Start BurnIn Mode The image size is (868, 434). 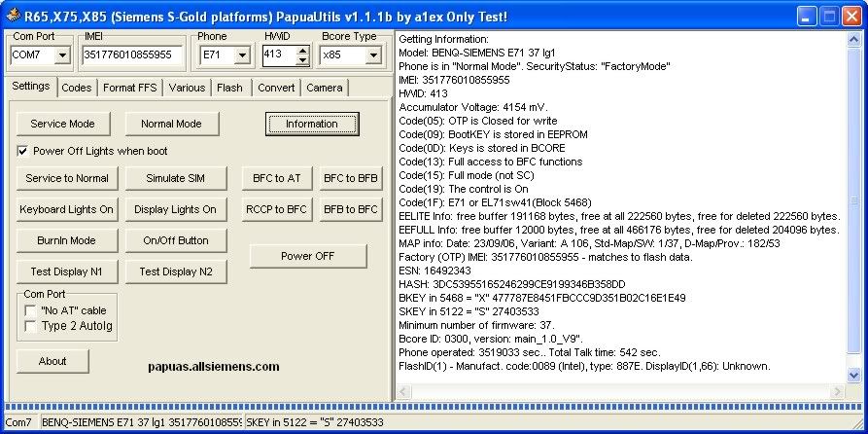(67, 240)
